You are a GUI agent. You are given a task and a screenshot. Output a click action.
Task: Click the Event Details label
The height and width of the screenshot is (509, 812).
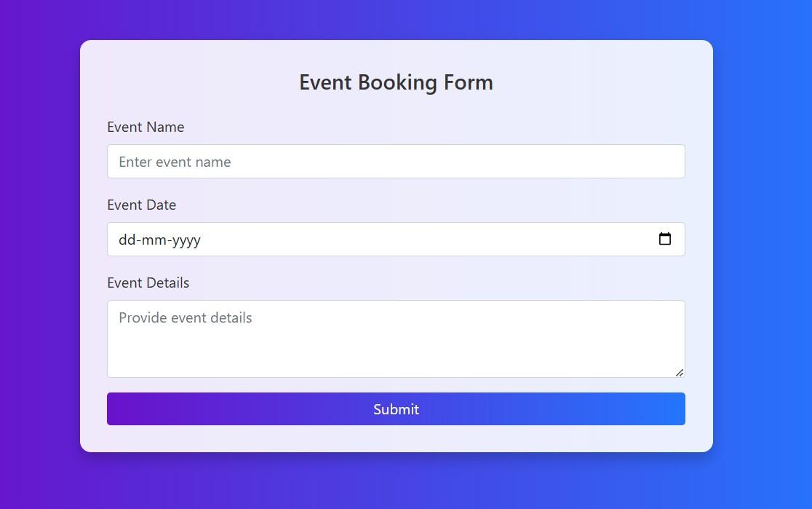tap(148, 283)
